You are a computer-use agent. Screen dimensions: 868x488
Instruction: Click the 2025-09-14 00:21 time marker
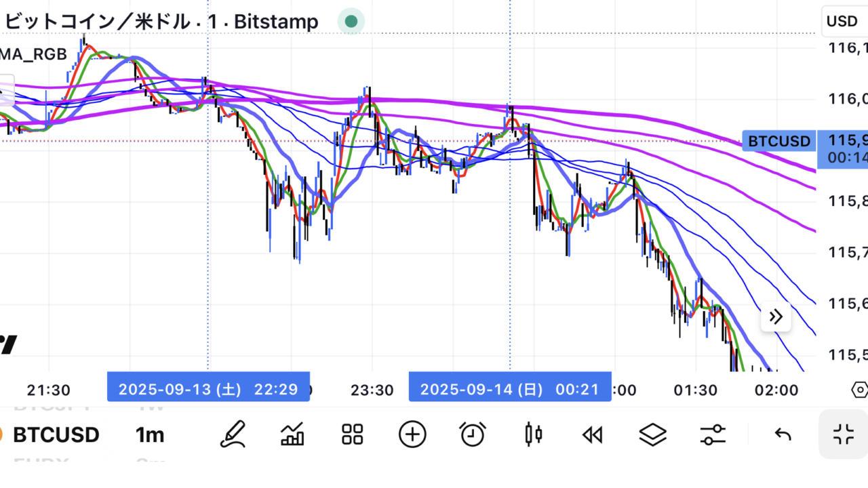(x=509, y=389)
